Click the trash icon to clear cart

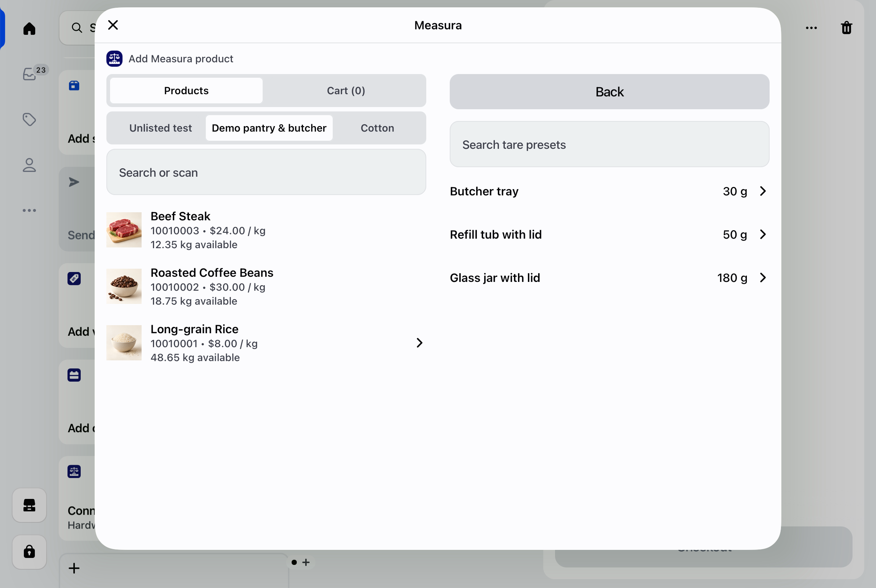[846, 28]
